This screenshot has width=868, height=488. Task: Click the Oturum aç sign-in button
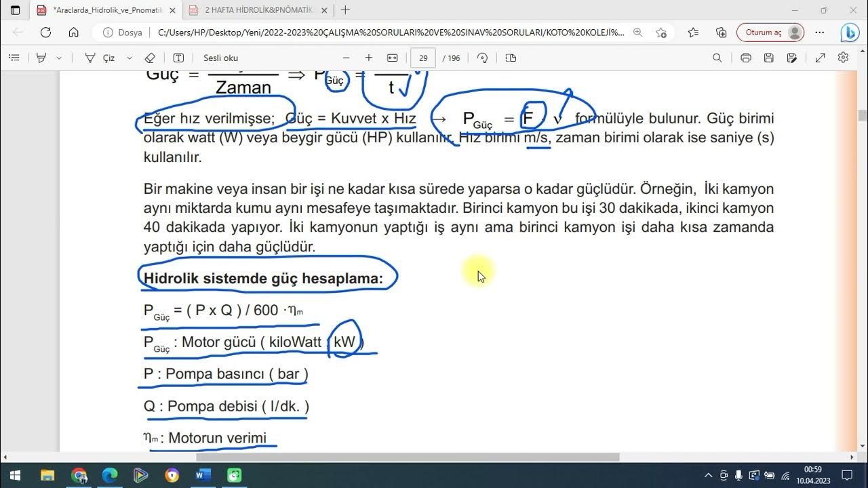(x=770, y=32)
